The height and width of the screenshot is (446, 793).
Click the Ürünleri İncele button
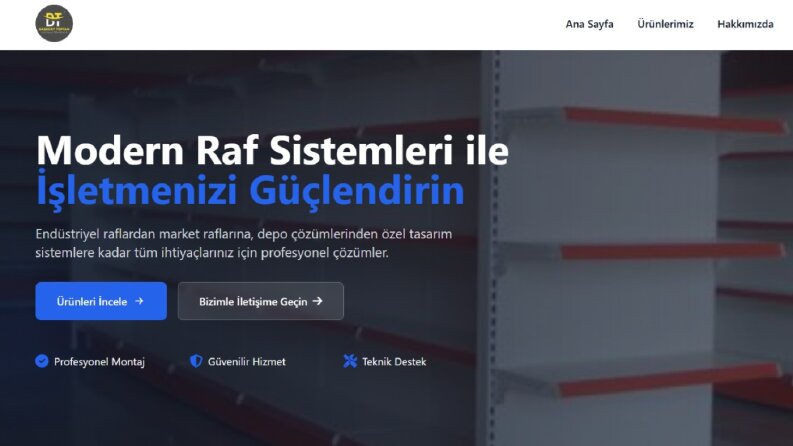click(x=101, y=301)
